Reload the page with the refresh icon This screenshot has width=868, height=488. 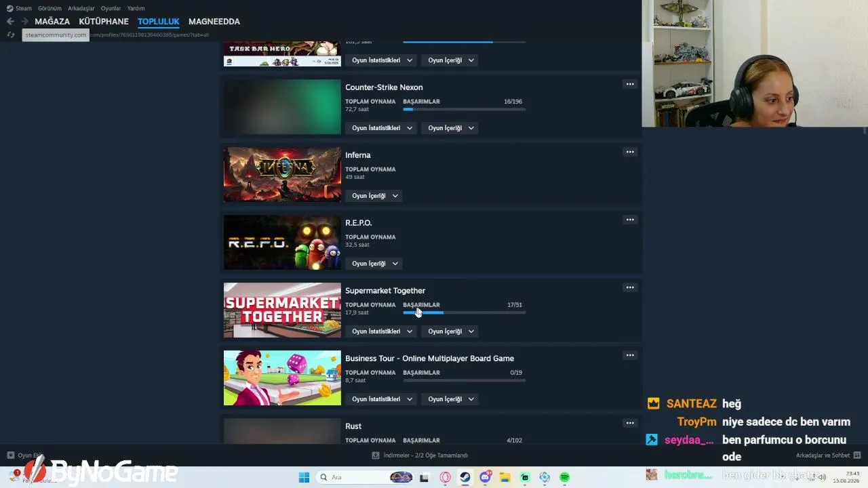(x=10, y=35)
